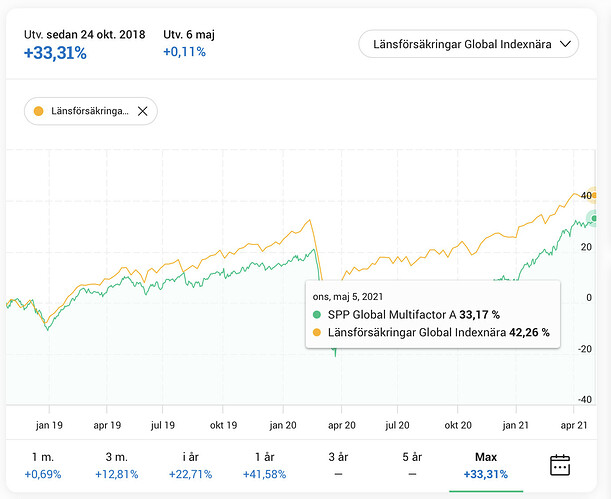Select the 1 m. period tab
Screen dimensions: 611x499
click(x=43, y=465)
